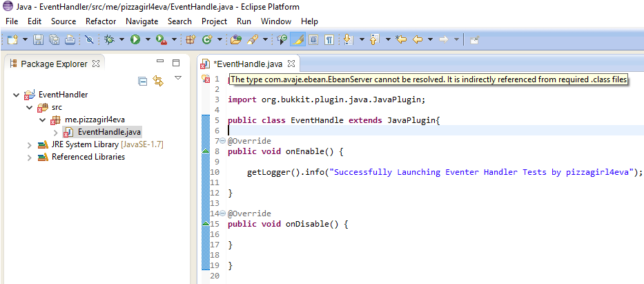644x284 pixels.
Task: Toggle the Mark Occurrences highlighter icon
Action: 297,40
